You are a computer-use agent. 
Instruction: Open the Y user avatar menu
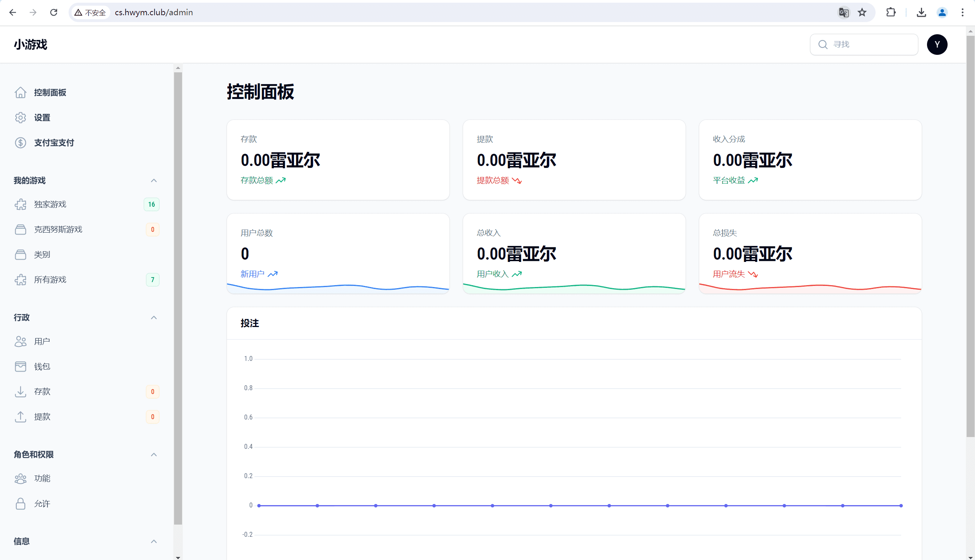click(937, 45)
